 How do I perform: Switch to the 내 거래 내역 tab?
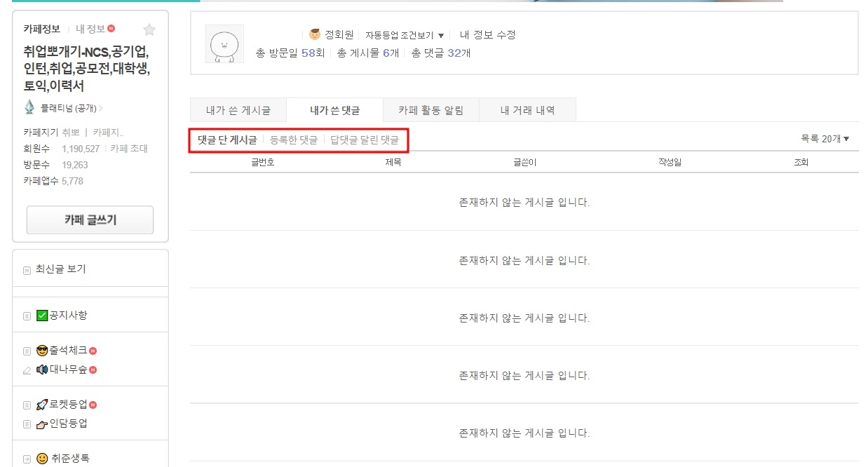527,109
